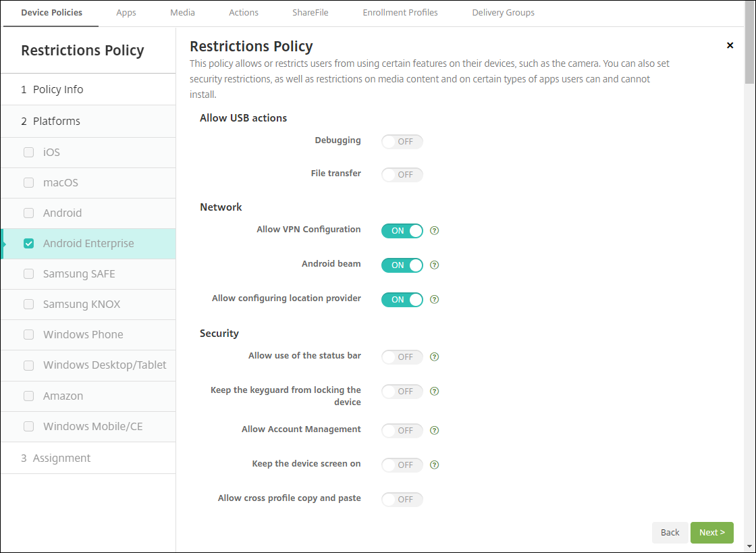The image size is (756, 553).
Task: Close the Restrictions Policy dialog with X
Action: click(730, 45)
